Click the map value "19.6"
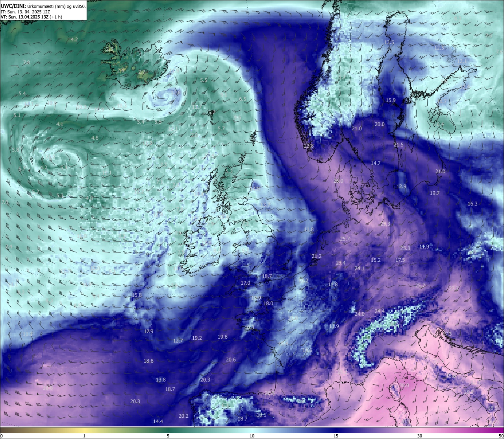Image resolution: width=504 pixels, height=439 pixels. [222, 337]
